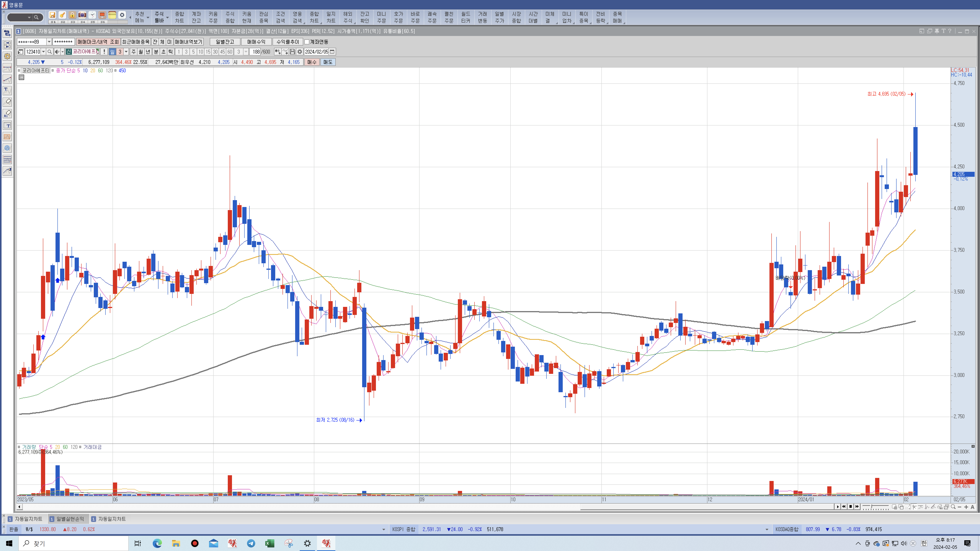Click the exclamation mark info button

pos(104,52)
